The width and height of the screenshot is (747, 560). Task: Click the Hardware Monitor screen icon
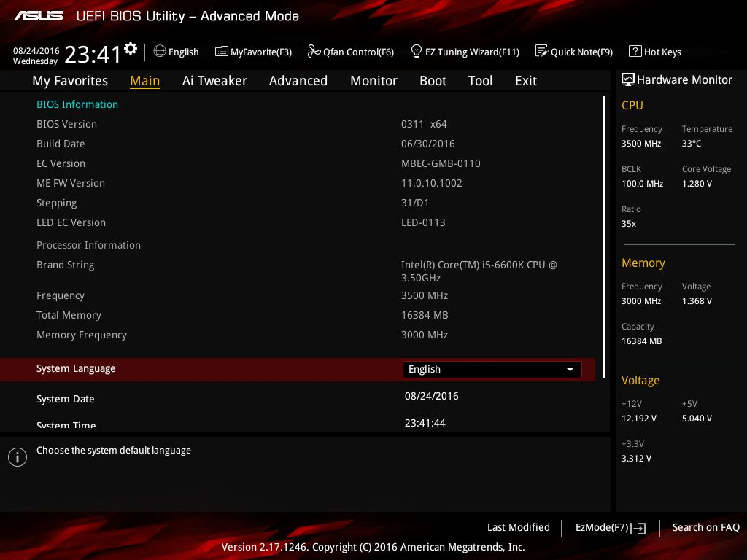click(627, 79)
